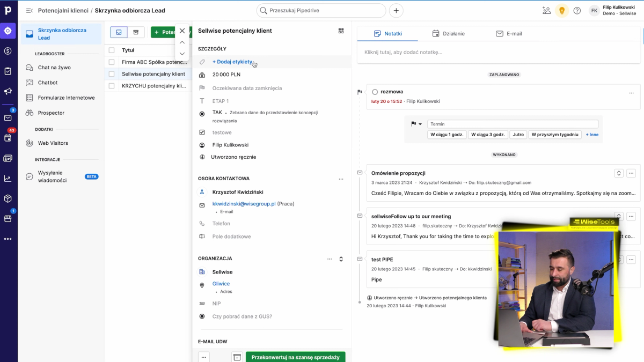This screenshot has width=644, height=362.
Task: Open the Activities calendar icon with badge 43
Action: click(x=8, y=138)
